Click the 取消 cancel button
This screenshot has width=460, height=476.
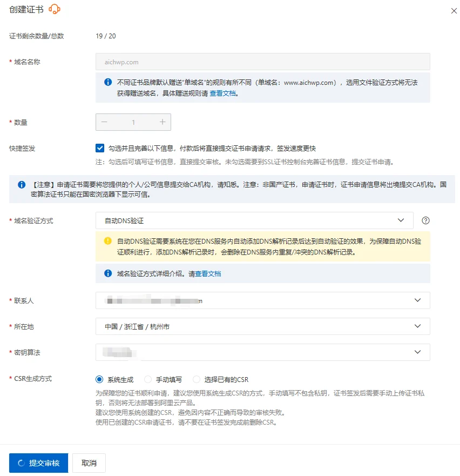[x=89, y=462]
